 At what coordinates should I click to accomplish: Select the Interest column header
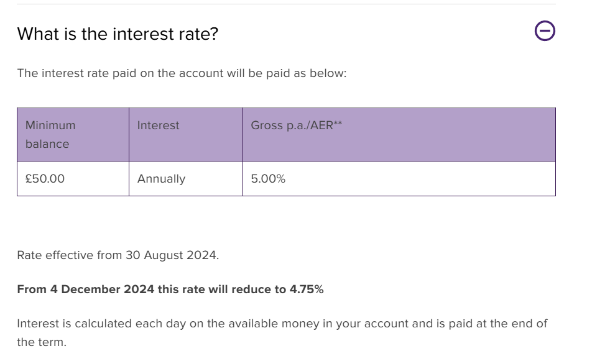(x=186, y=134)
